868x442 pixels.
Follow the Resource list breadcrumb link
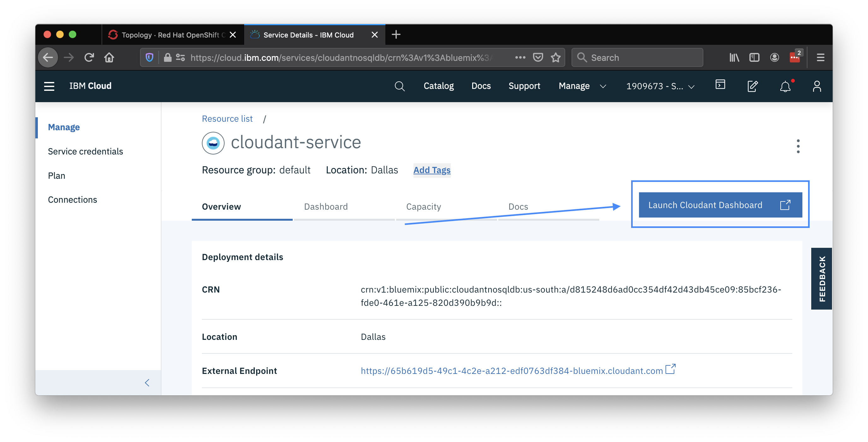[x=227, y=119]
